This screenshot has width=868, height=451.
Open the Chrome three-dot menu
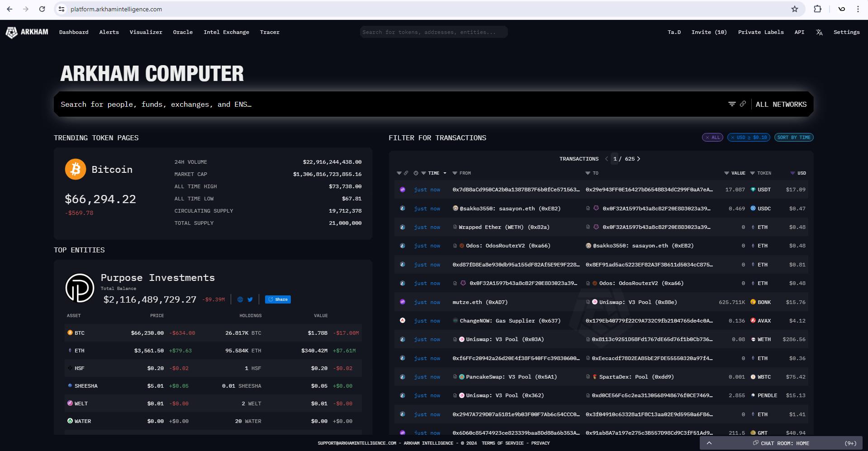coord(858,9)
